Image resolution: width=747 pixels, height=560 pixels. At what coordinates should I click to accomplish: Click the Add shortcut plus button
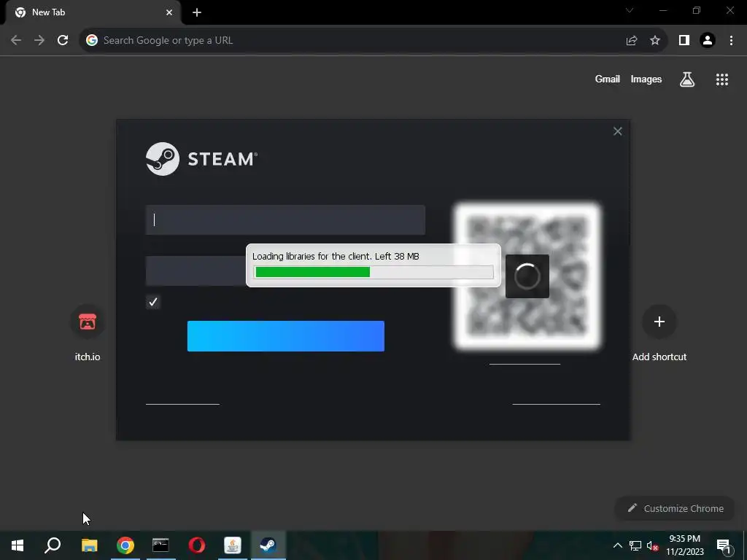click(659, 322)
